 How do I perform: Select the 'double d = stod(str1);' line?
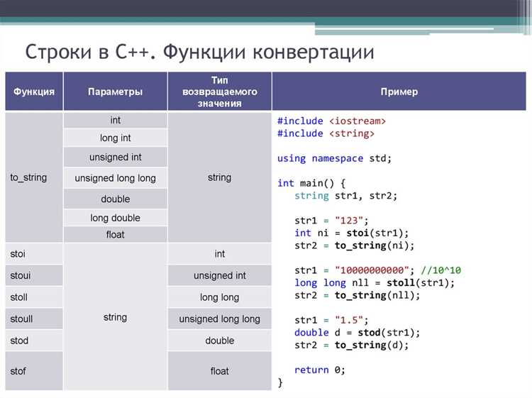358,333
